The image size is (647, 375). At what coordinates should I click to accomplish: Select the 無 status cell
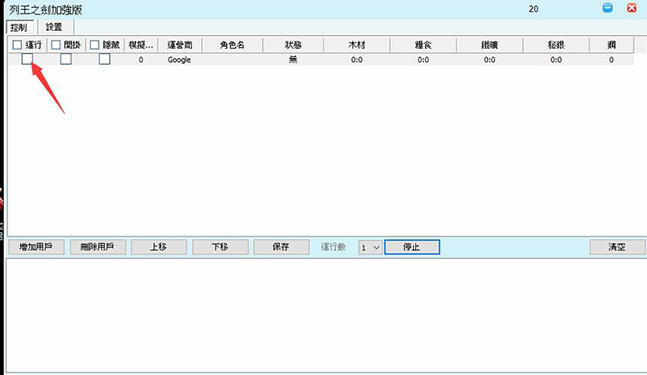tap(293, 59)
